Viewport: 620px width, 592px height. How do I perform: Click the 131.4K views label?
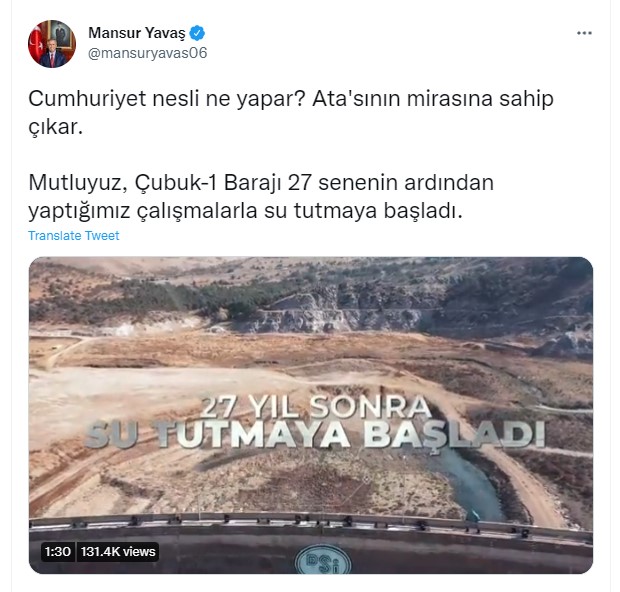point(118,552)
